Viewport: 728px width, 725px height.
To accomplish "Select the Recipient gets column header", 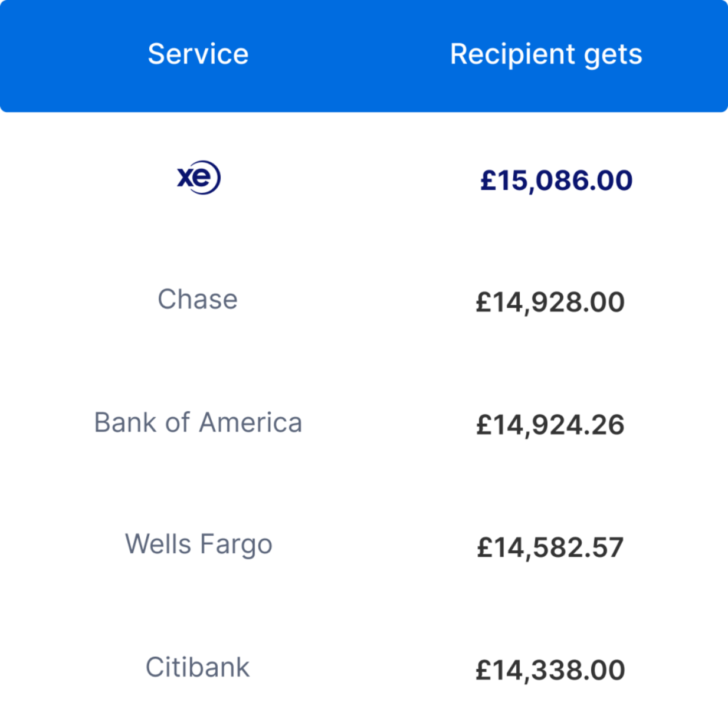I will point(546,55).
